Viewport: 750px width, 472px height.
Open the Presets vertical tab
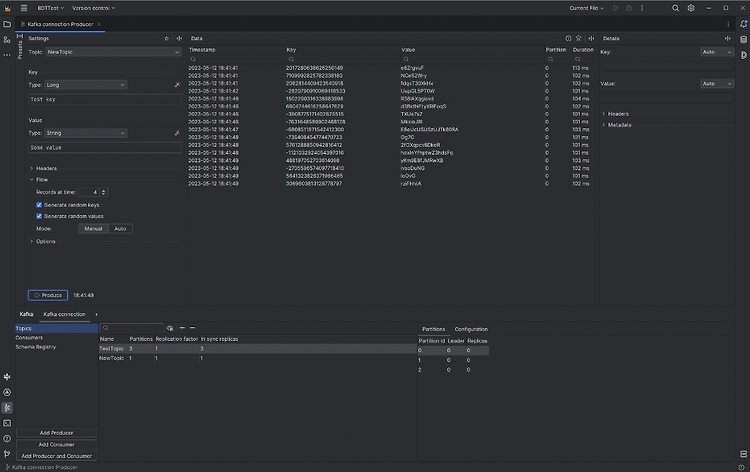20,47
